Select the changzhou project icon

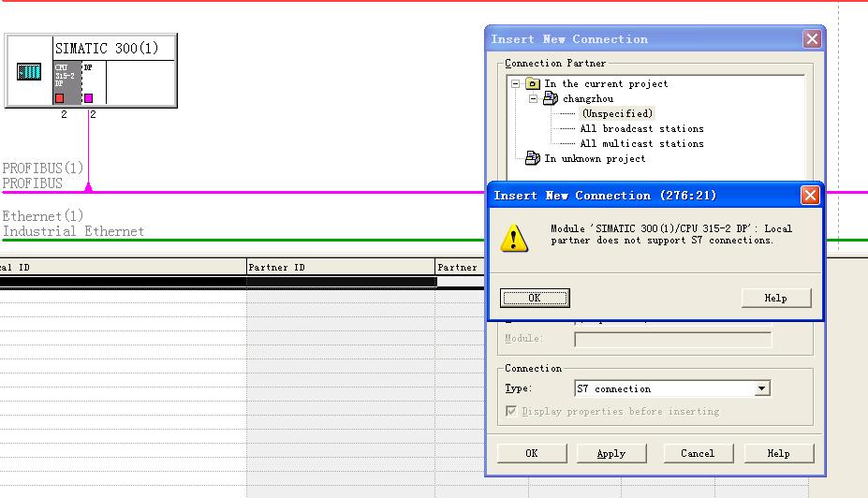(551, 98)
